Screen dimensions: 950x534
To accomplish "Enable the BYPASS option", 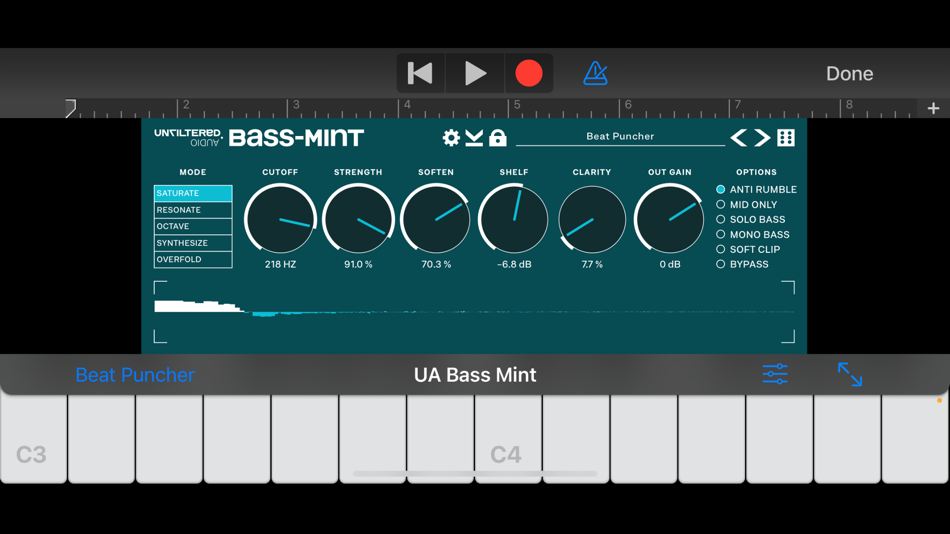I will (x=742, y=264).
